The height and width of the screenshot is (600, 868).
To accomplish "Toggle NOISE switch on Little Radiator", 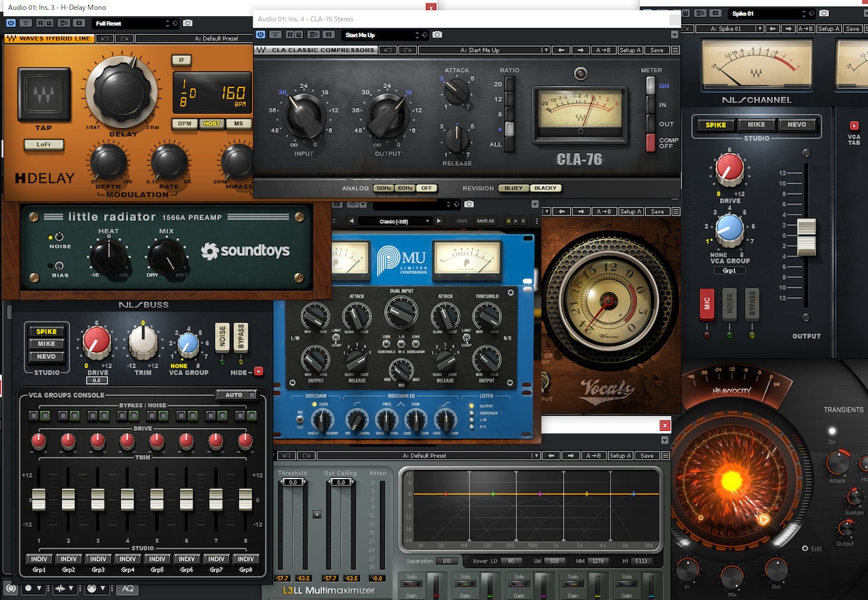I will click(x=58, y=237).
